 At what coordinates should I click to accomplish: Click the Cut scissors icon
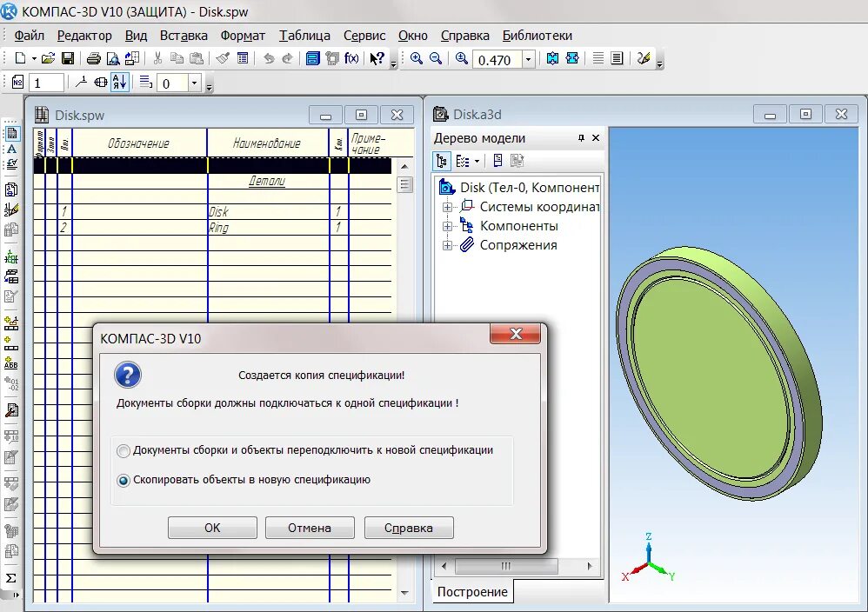click(x=157, y=58)
